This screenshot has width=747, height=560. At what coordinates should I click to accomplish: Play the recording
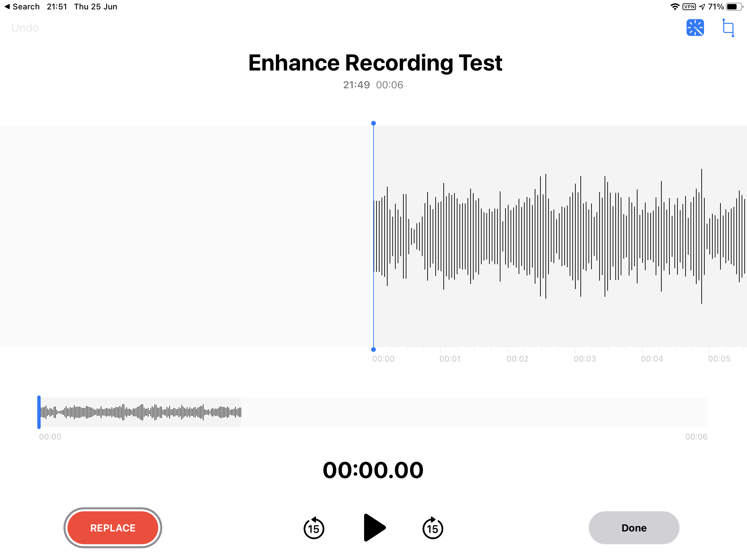pyautogui.click(x=375, y=527)
